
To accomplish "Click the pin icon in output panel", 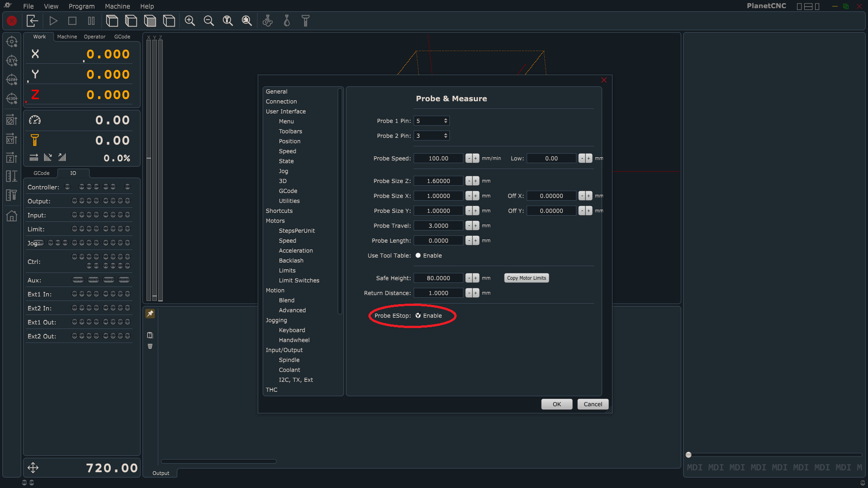I will click(150, 314).
